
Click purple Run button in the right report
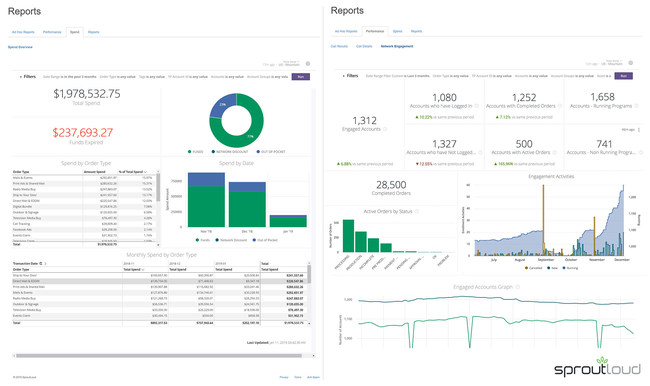pos(623,76)
